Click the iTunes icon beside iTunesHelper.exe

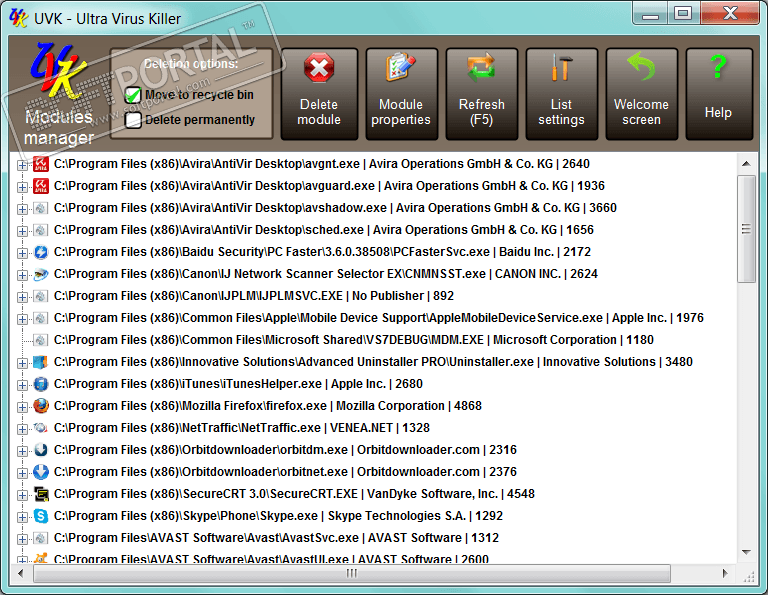click(41, 384)
